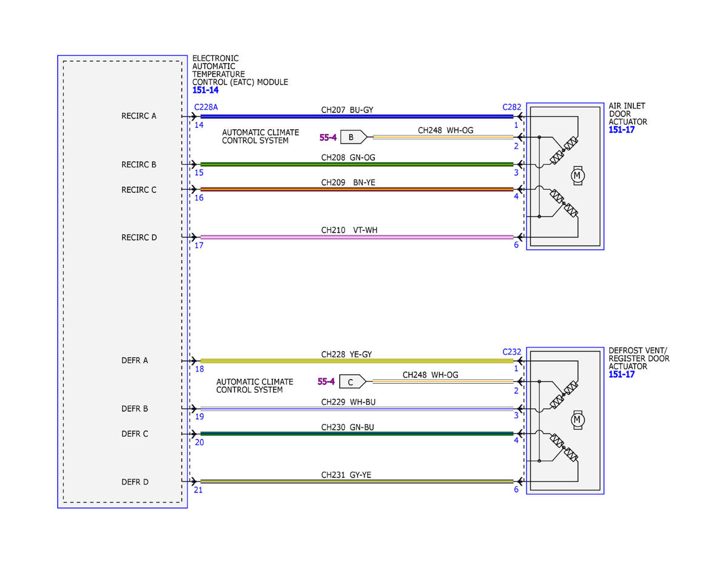Click the motor symbol in the Air Inlet Door Actuator
This screenshot has height=562, width=728.
(x=578, y=175)
